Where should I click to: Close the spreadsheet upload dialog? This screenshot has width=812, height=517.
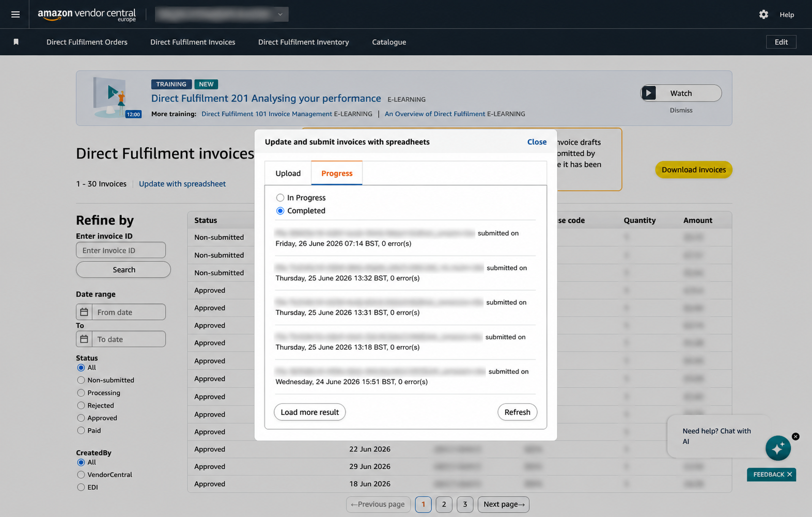tap(537, 142)
